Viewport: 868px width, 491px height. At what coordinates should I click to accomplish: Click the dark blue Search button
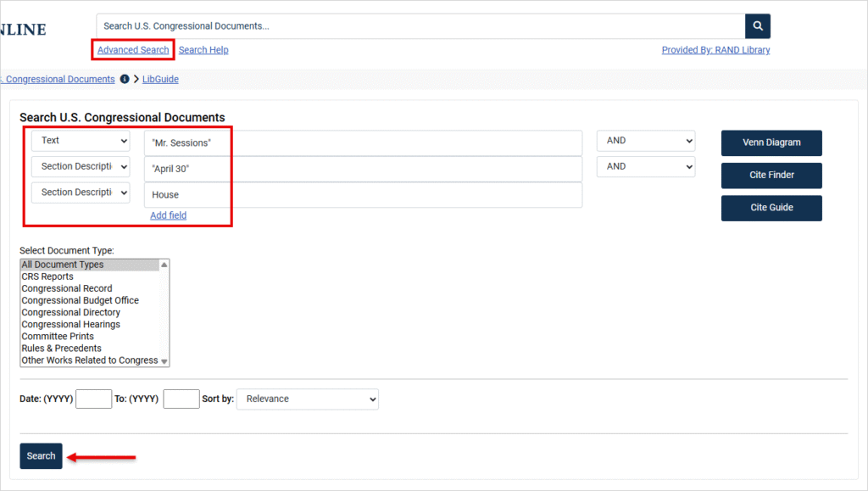click(x=41, y=456)
